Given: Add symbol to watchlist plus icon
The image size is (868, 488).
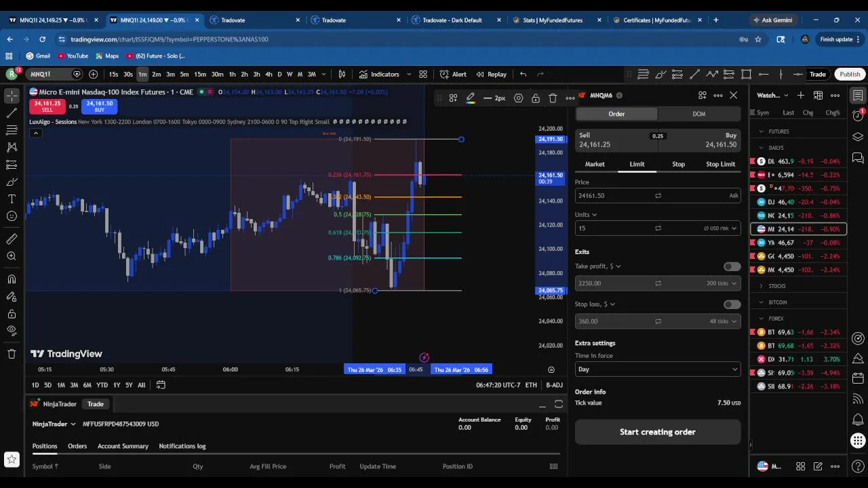Looking at the screenshot, I should click(x=801, y=96).
